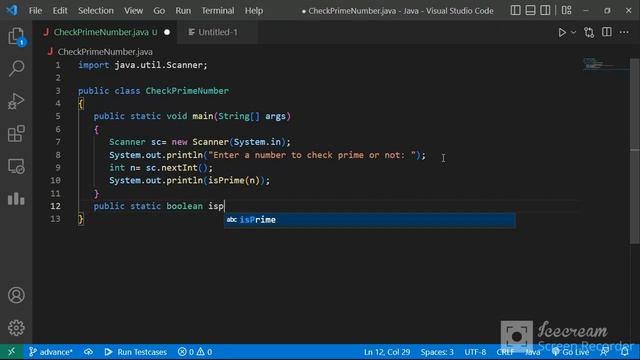Open Customize Layout menu

(x=567, y=10)
